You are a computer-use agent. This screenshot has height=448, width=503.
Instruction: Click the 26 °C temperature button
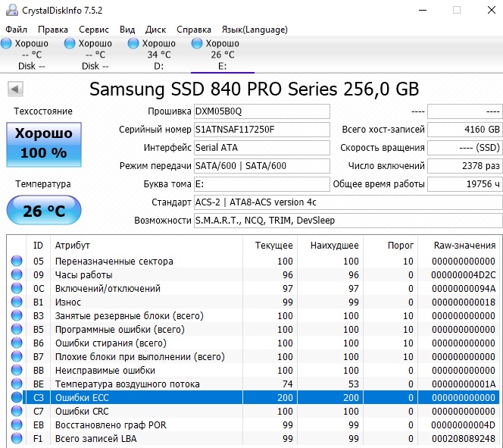44,210
